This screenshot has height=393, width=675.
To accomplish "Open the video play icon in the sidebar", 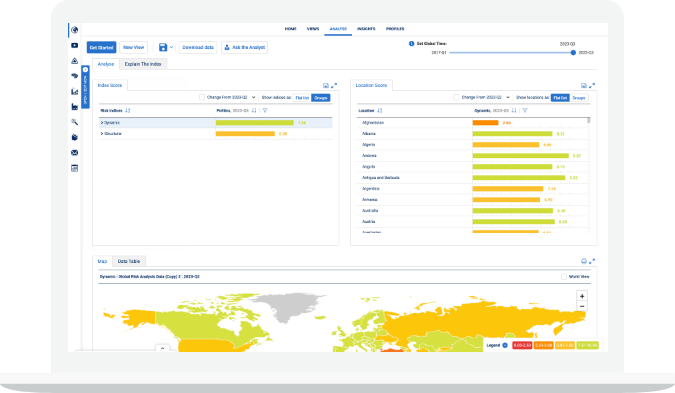I will [x=74, y=45].
